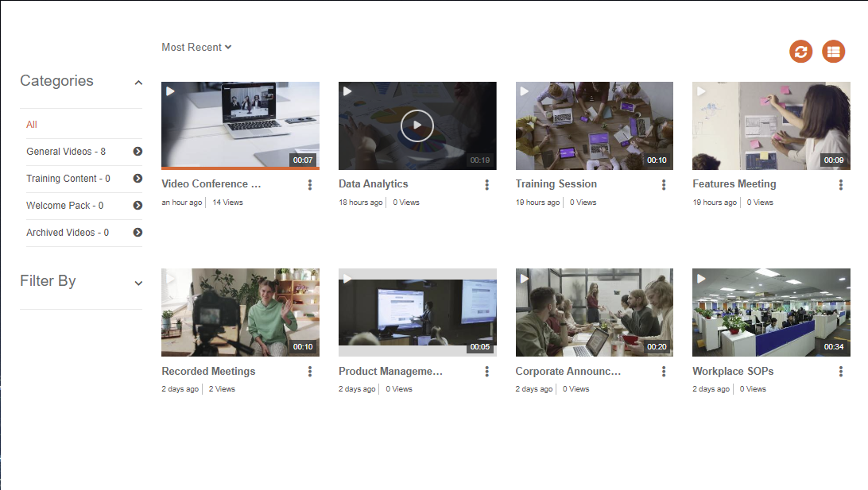Select General Videos - 8 category
Viewport: 868px width, 490px height.
[x=66, y=152]
